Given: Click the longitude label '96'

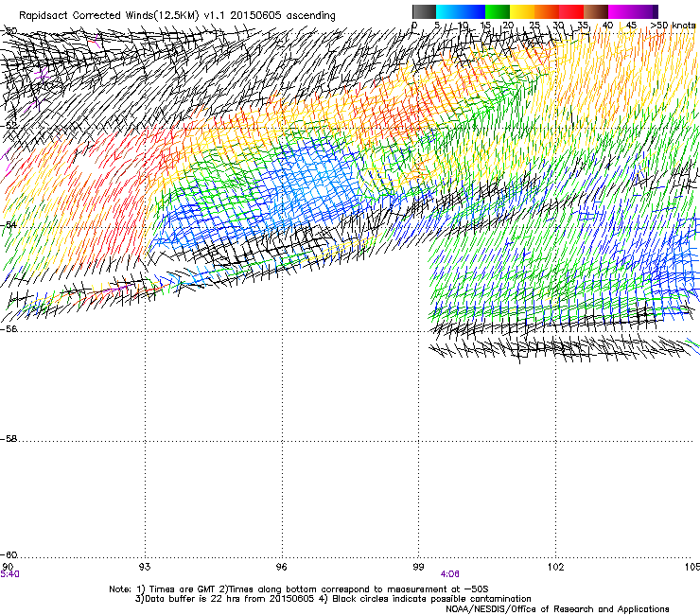Looking at the screenshot, I should click(x=281, y=567).
